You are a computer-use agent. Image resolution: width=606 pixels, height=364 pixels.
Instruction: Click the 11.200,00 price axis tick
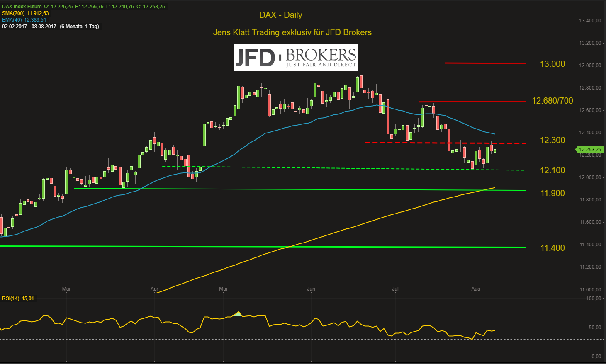591,267
